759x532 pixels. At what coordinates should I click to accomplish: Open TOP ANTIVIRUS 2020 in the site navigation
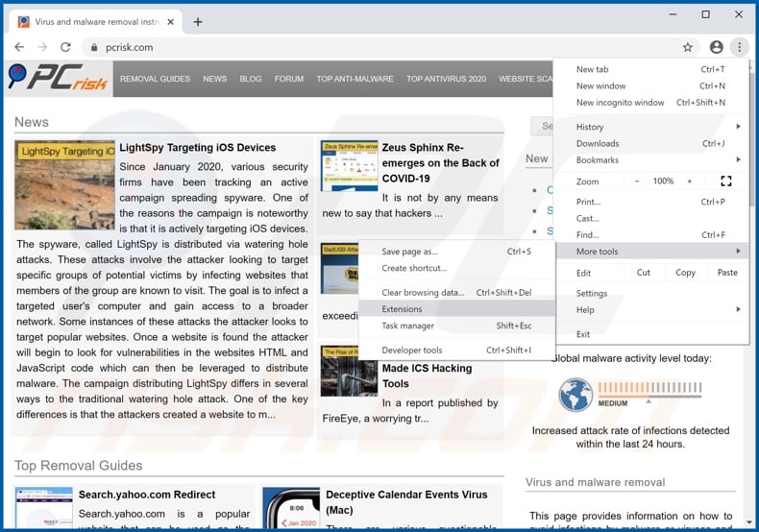click(x=447, y=79)
